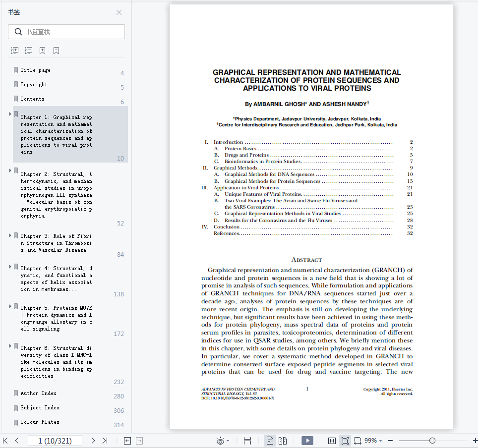This screenshot has width=478, height=448.
Task: Open the Colour Plates bookmark
Action: pyautogui.click(x=40, y=422)
